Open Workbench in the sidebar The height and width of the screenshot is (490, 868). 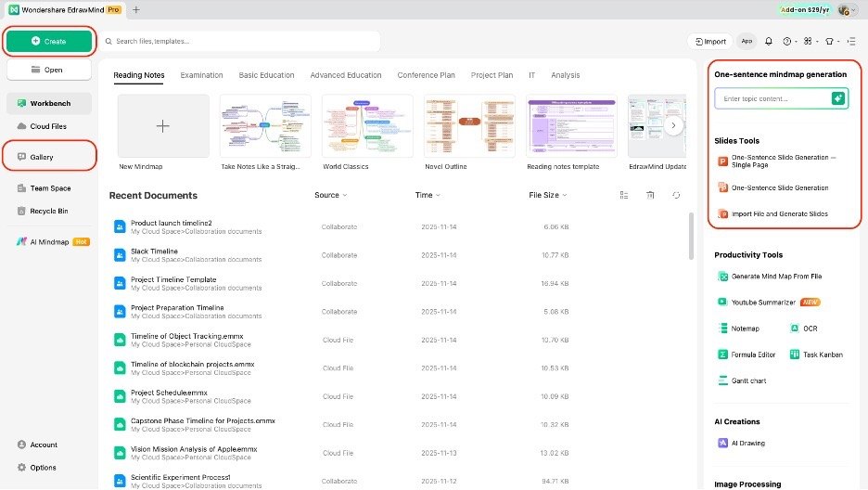(49, 103)
